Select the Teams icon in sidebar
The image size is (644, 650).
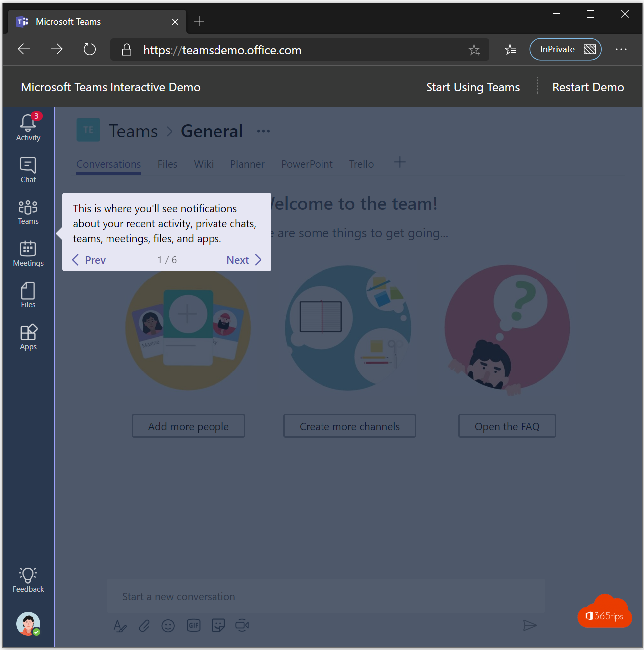pos(28,212)
